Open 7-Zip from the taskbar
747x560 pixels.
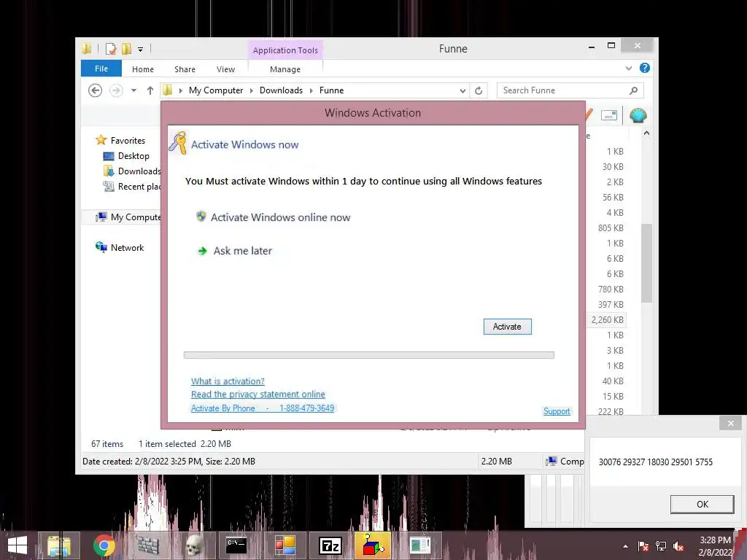click(330, 545)
